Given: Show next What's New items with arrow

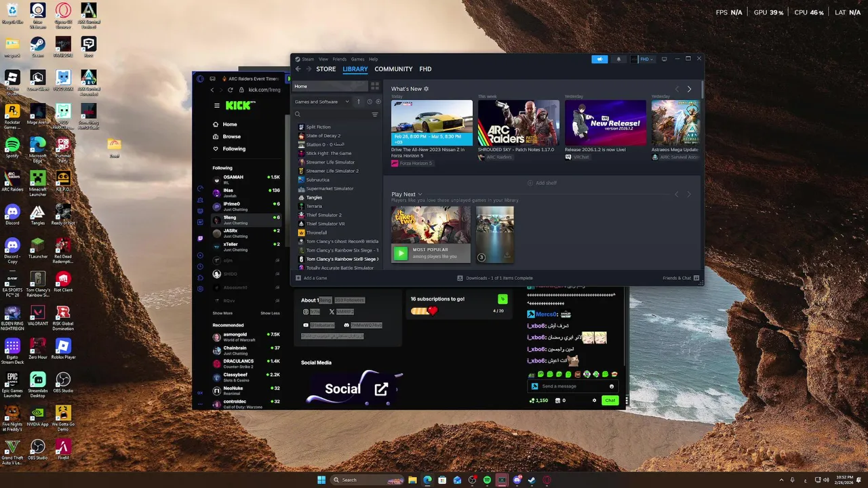Looking at the screenshot, I should [689, 89].
